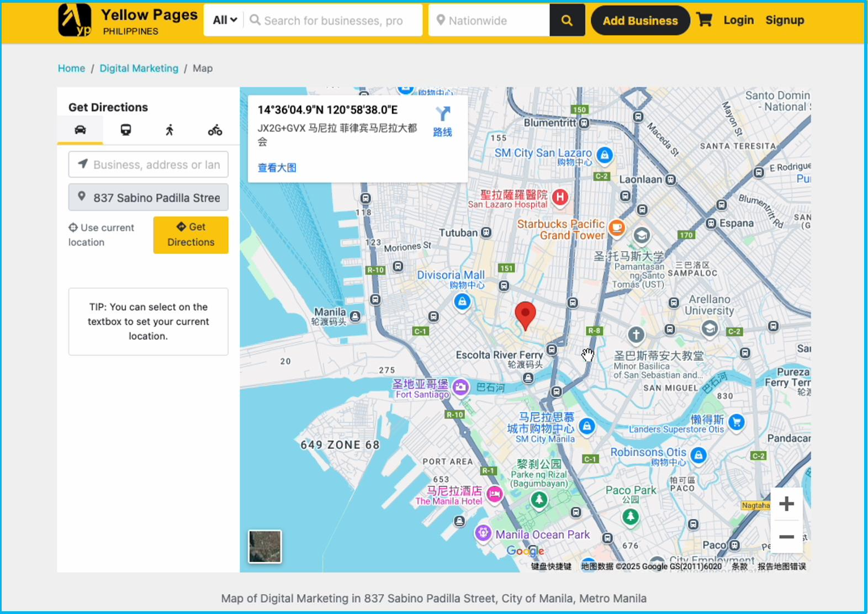Click the Paco station icon
The height and width of the screenshot is (614, 868).
pyautogui.click(x=734, y=546)
